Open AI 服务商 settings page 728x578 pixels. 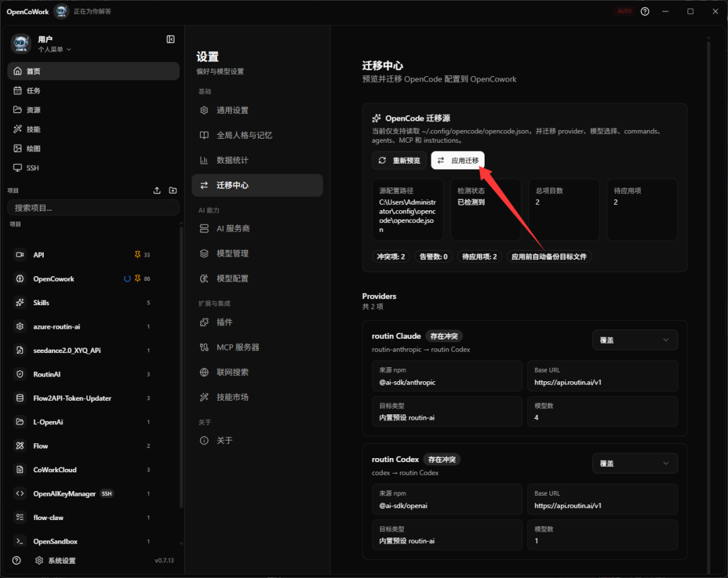[257, 228]
